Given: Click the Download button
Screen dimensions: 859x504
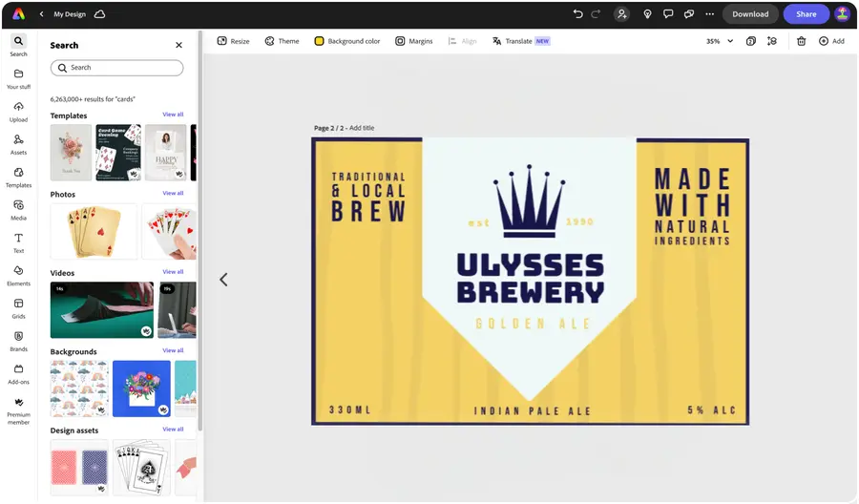Looking at the screenshot, I should (750, 14).
